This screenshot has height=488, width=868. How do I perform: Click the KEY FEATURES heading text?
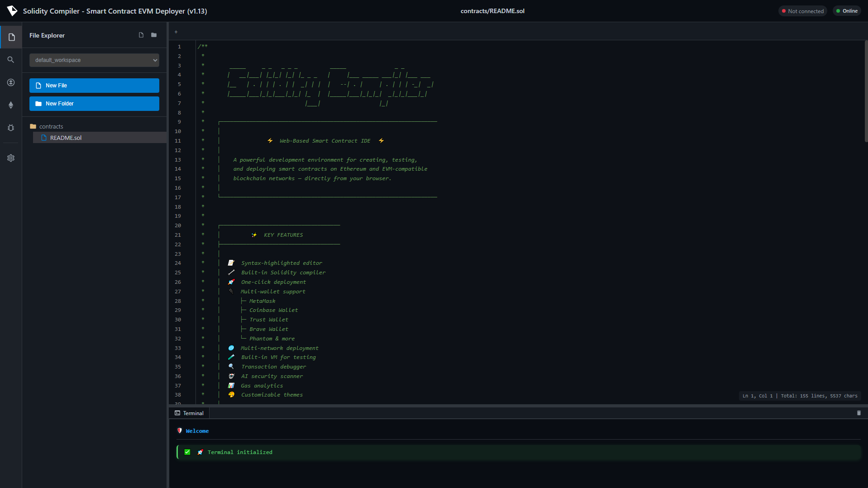coord(283,235)
